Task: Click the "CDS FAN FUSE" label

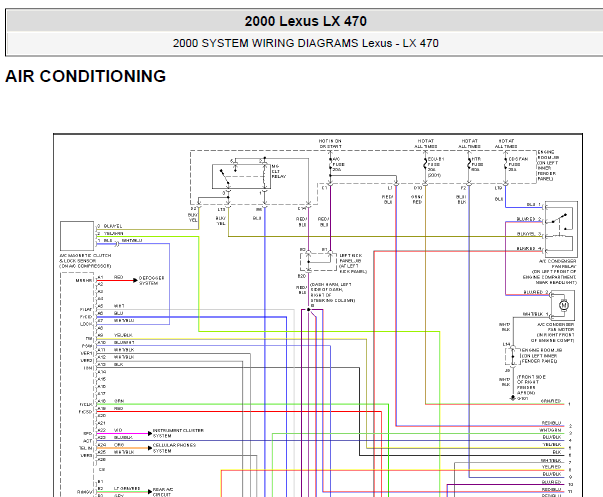Action: [x=518, y=164]
